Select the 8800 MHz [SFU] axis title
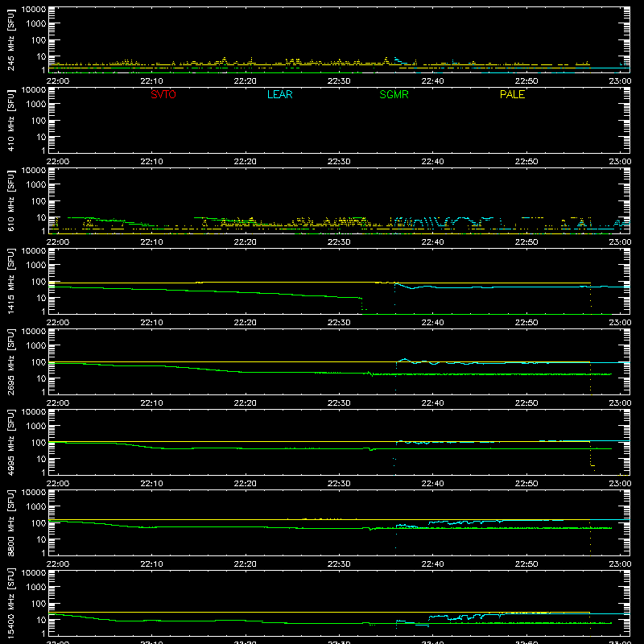The height and width of the screenshot is (644, 644). (x=11, y=522)
